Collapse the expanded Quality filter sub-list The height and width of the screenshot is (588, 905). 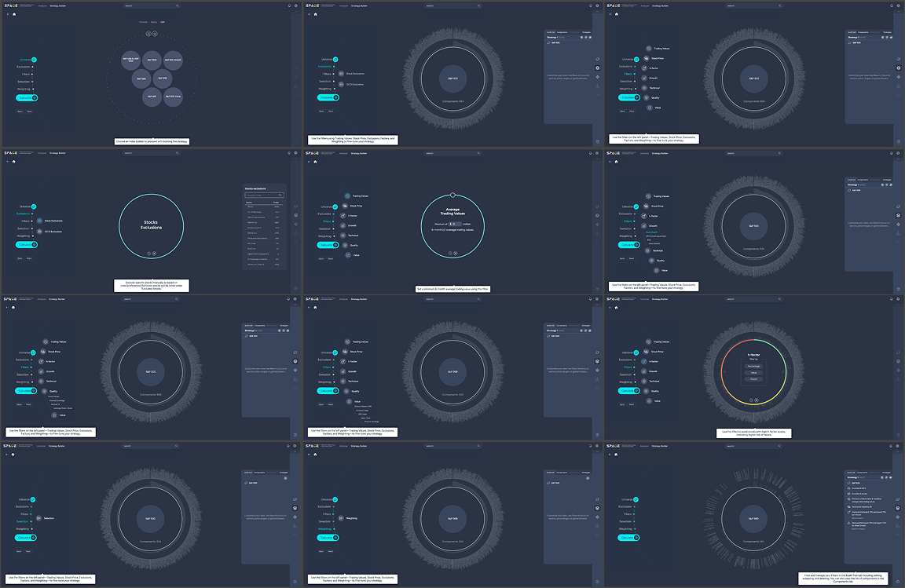pos(44,391)
